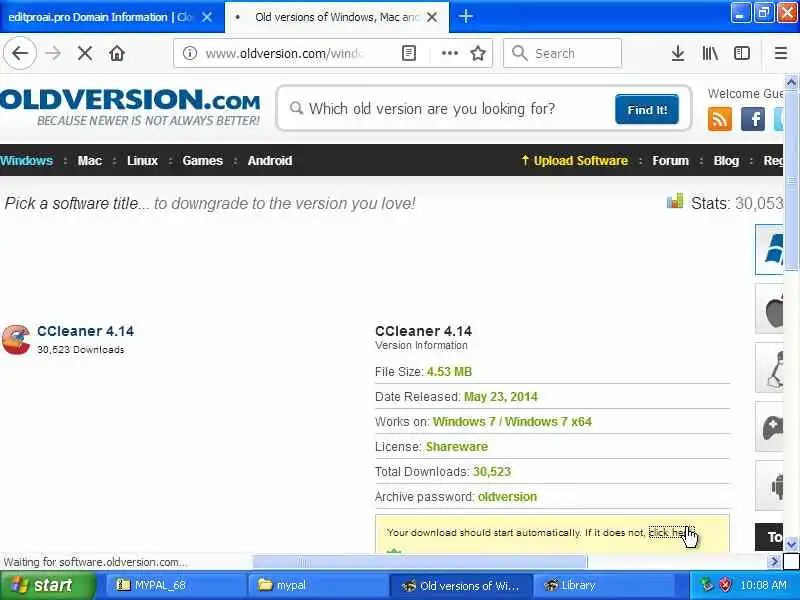Click the Upload Software link
The width and height of the screenshot is (800, 600).
575,161
